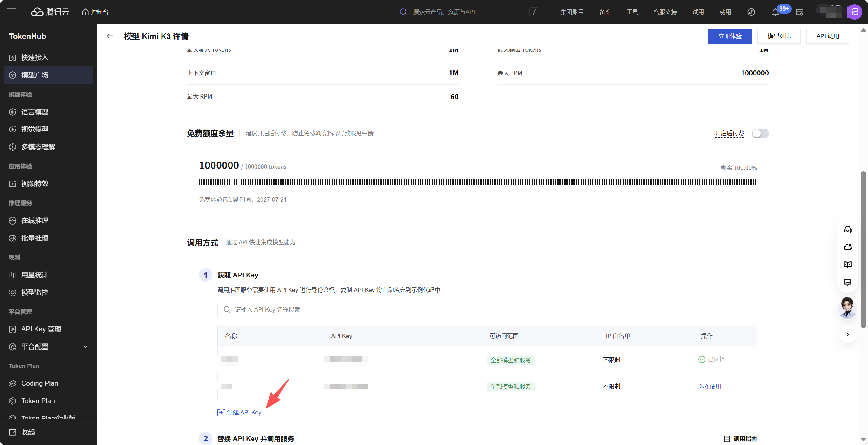
Task: Open the 备案 menu
Action: click(605, 12)
